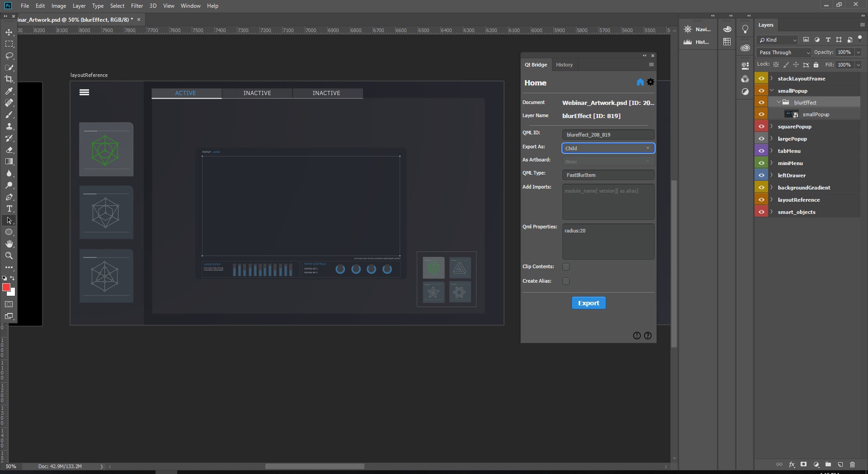
Task: Select the Move tool
Action: (x=9, y=32)
